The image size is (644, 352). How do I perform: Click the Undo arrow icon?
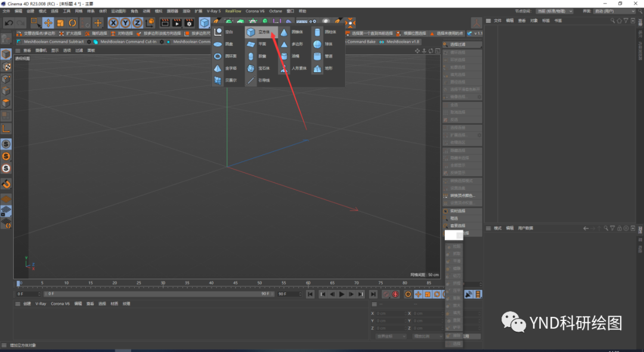(x=8, y=23)
